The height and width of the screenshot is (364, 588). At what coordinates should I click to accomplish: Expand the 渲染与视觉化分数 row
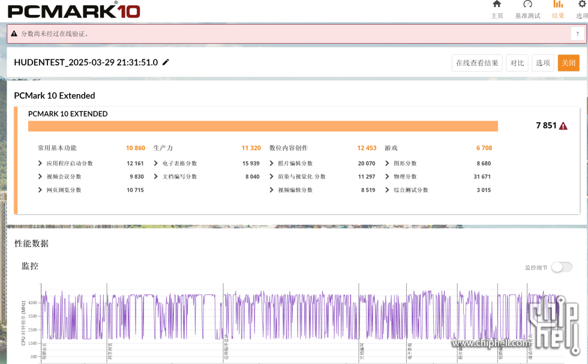(x=271, y=176)
